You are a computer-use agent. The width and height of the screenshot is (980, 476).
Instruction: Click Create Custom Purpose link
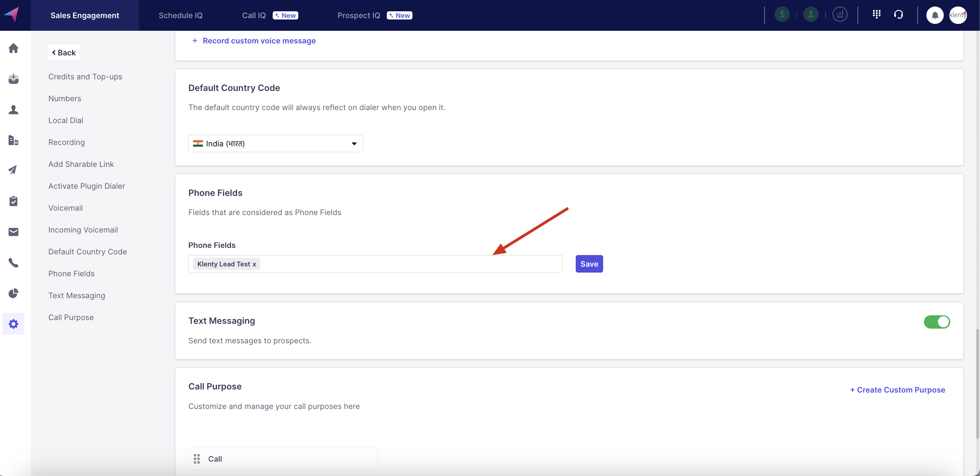click(897, 390)
